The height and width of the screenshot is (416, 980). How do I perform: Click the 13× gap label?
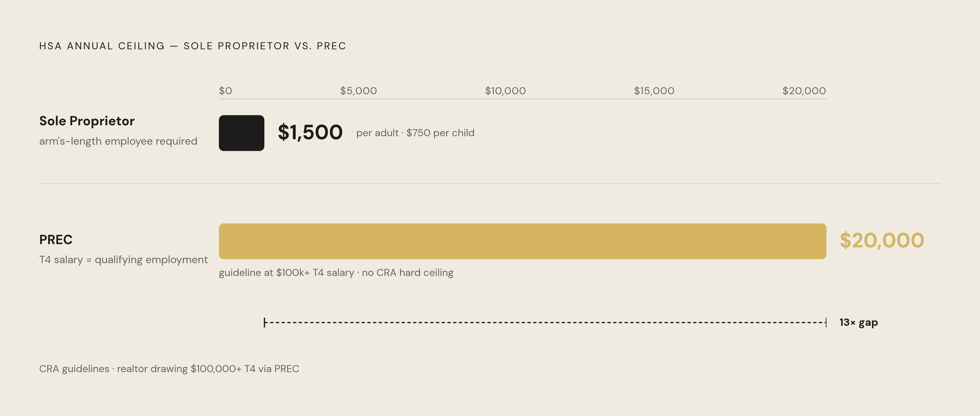tap(859, 323)
